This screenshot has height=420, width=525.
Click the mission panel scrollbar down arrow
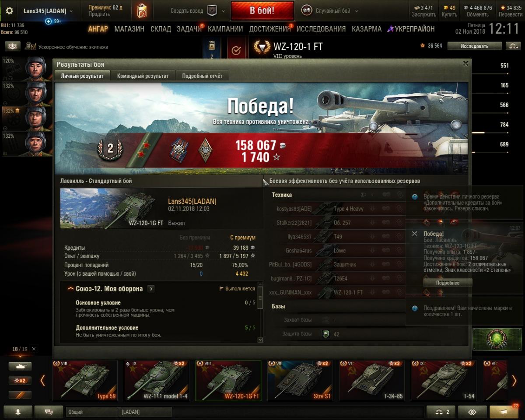pyautogui.click(x=260, y=339)
